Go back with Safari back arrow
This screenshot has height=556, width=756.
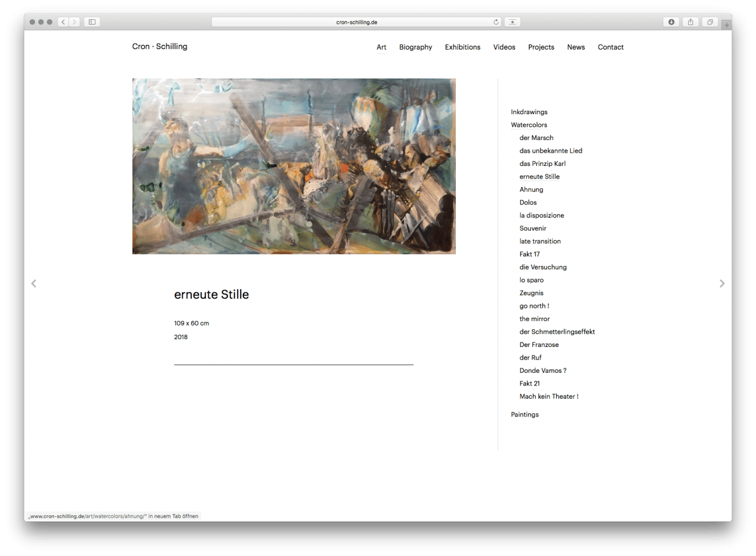pos(63,22)
